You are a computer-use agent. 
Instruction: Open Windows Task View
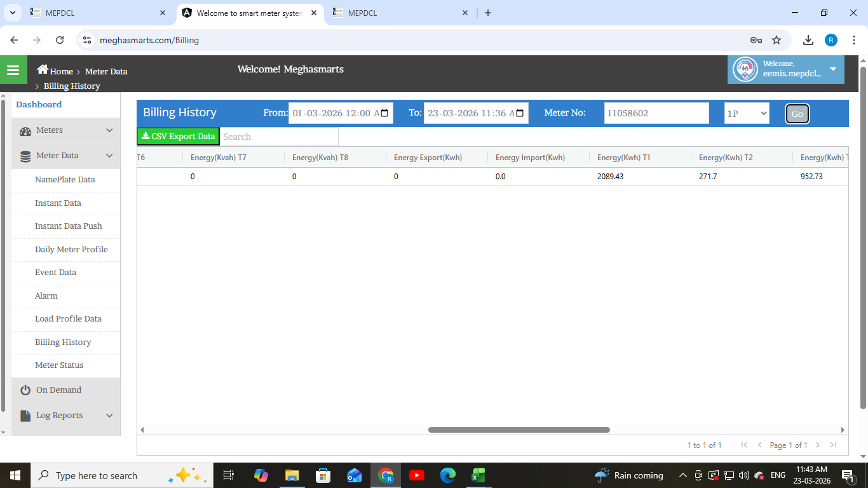pyautogui.click(x=229, y=475)
